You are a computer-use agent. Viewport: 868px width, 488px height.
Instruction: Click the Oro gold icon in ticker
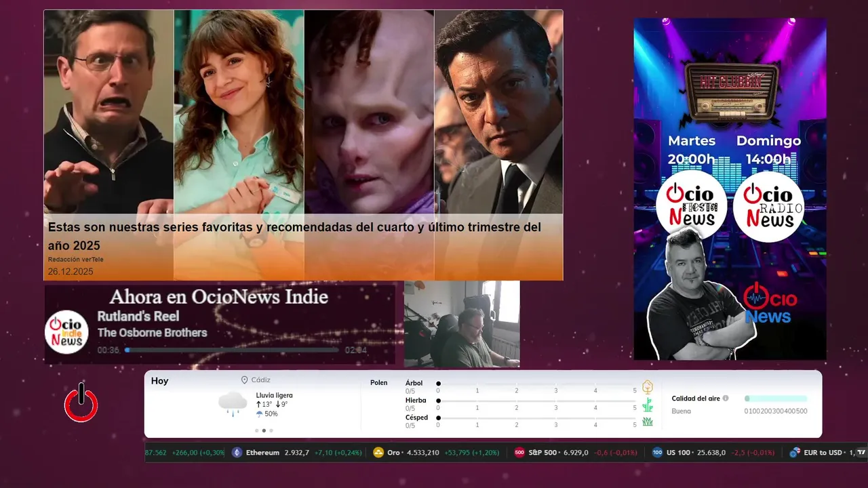pos(378,453)
